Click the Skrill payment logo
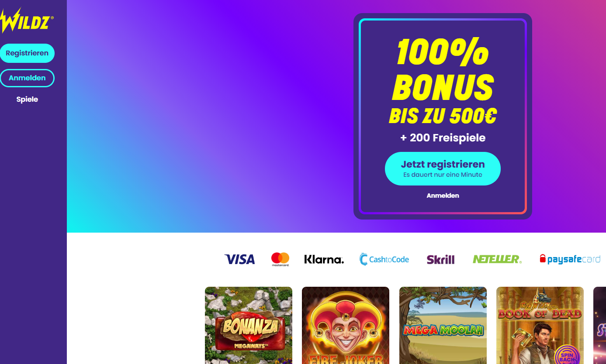606x364 pixels. [x=440, y=259]
